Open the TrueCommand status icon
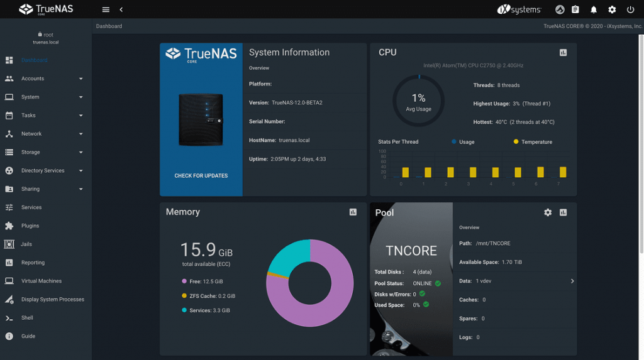This screenshot has height=360, width=644. [559, 9]
